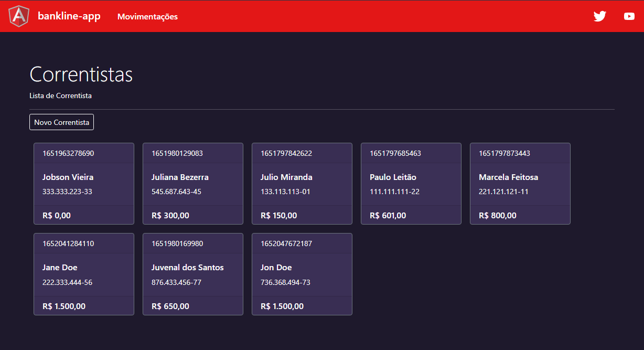
Task: Select account number 1651963278690
Action: tap(68, 153)
